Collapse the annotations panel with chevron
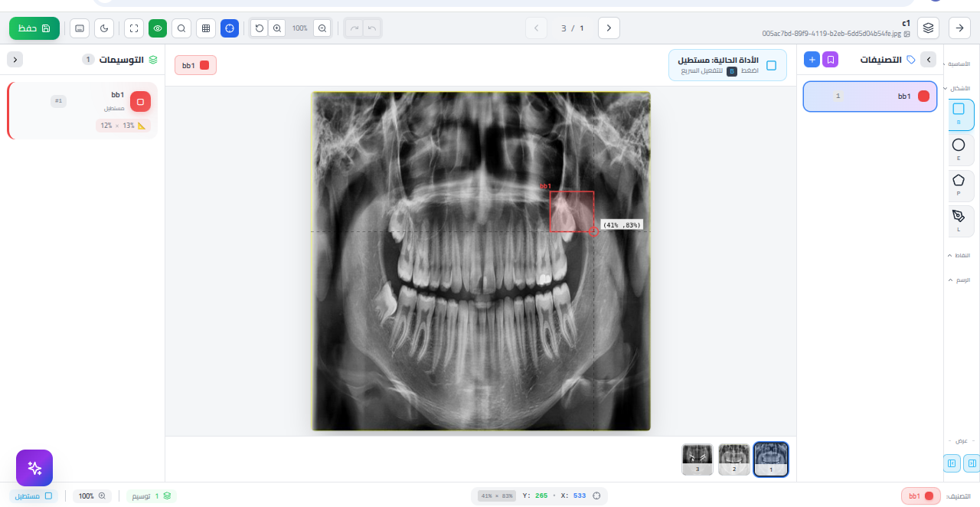 15,60
